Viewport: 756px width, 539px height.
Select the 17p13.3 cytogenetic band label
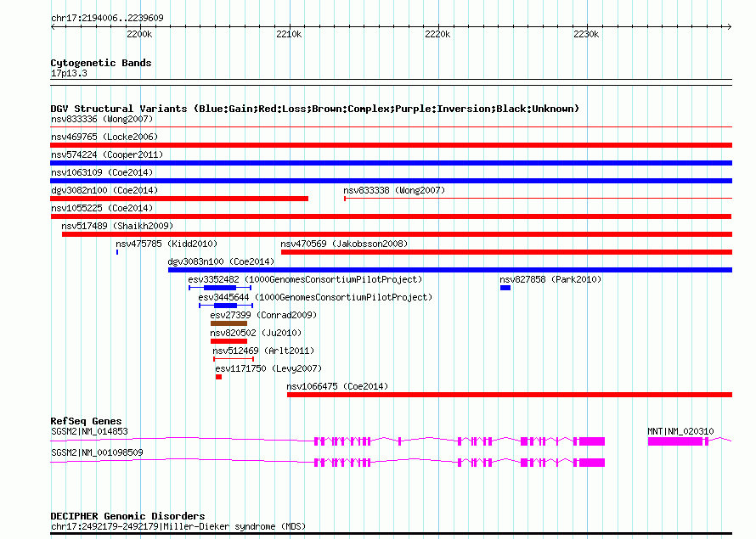pos(69,73)
